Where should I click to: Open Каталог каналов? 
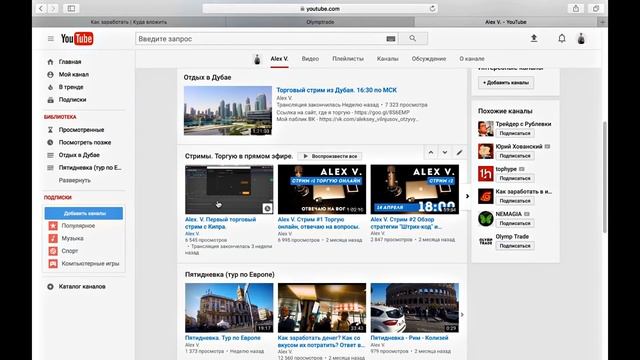tap(82, 287)
